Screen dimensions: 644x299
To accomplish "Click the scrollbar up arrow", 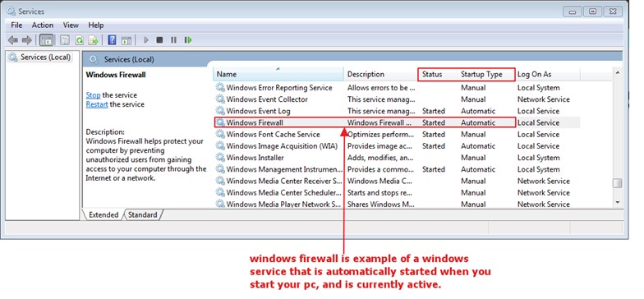I will click(618, 72).
